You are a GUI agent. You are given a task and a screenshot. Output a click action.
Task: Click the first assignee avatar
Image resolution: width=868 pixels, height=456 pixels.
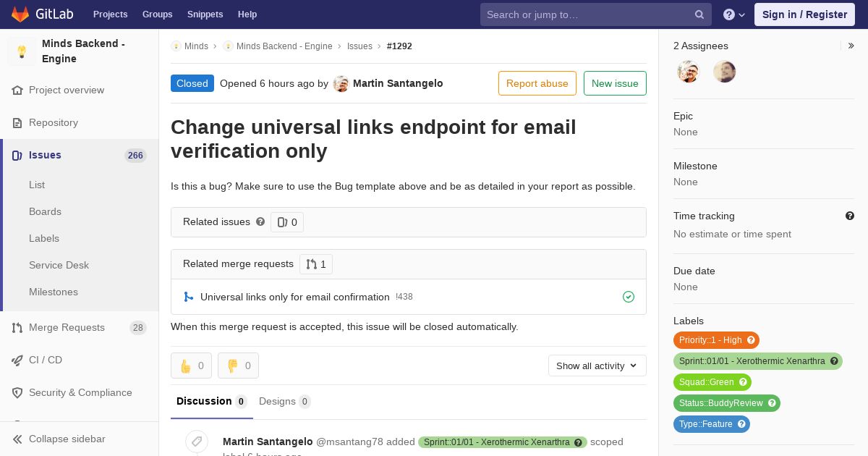[x=689, y=72]
